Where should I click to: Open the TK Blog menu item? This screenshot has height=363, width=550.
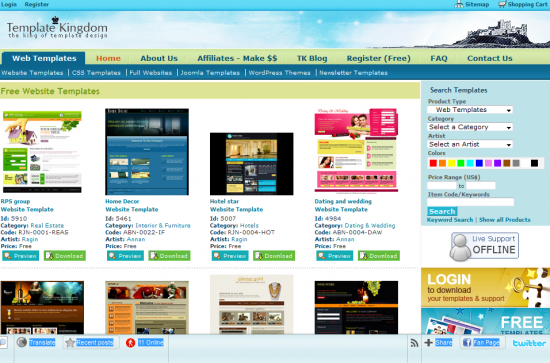coord(312,58)
